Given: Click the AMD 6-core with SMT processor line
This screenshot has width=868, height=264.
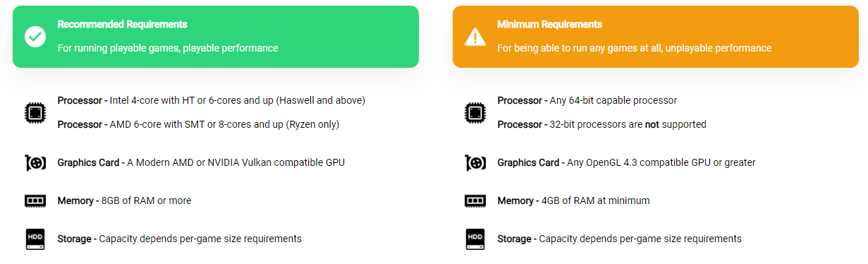Looking at the screenshot, I should (198, 124).
